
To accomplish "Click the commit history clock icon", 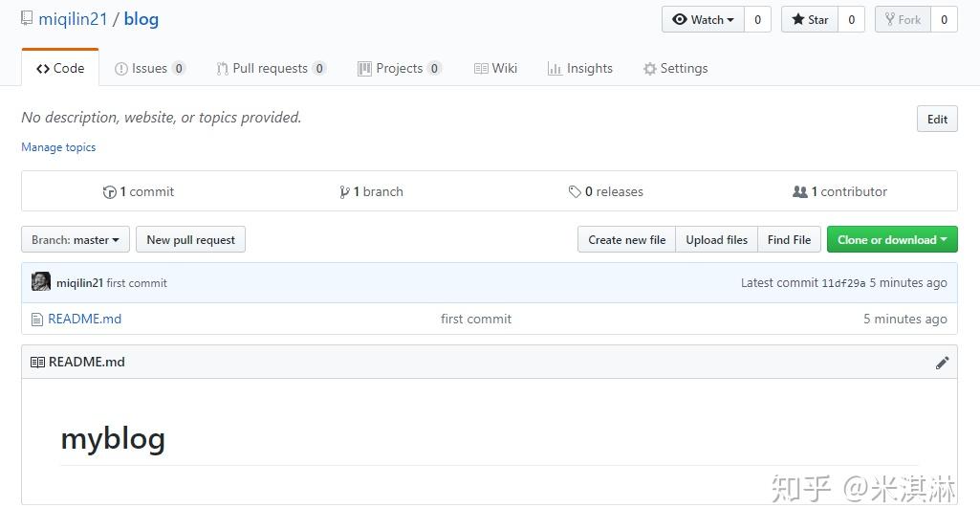I will pyautogui.click(x=110, y=192).
